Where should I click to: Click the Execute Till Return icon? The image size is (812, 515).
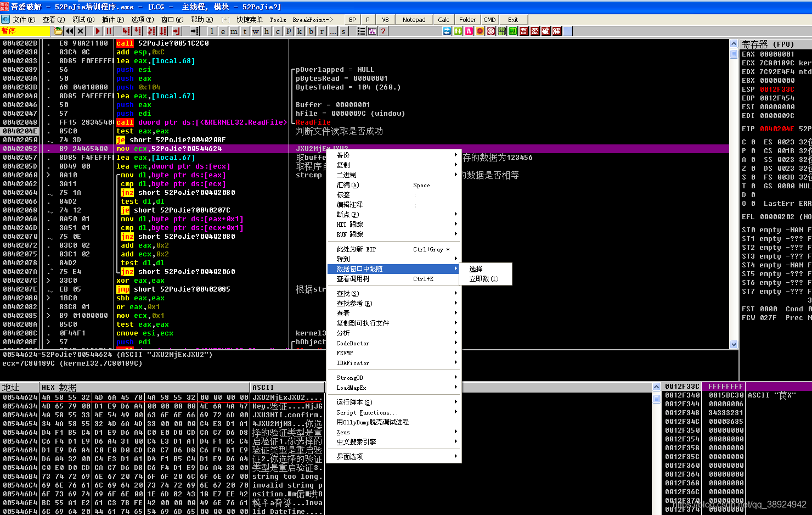pos(177,31)
